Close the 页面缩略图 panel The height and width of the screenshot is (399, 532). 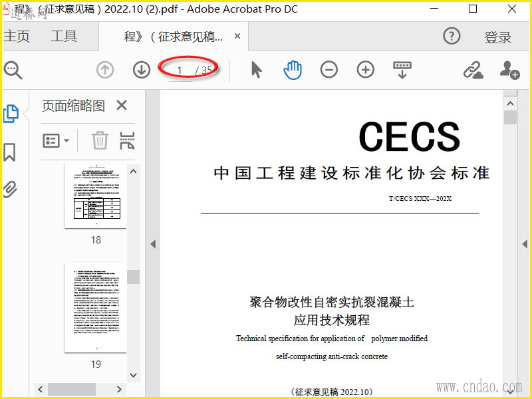point(122,105)
